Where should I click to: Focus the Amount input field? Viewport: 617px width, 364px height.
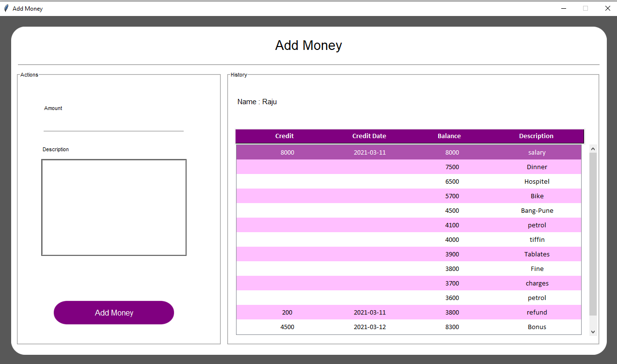tap(113, 125)
